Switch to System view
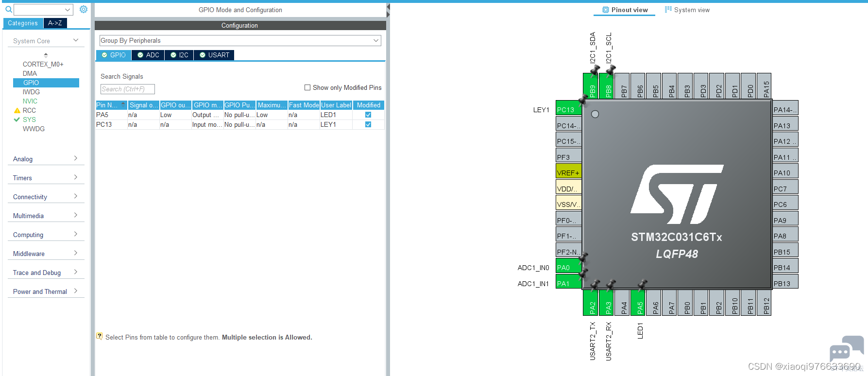 687,10
